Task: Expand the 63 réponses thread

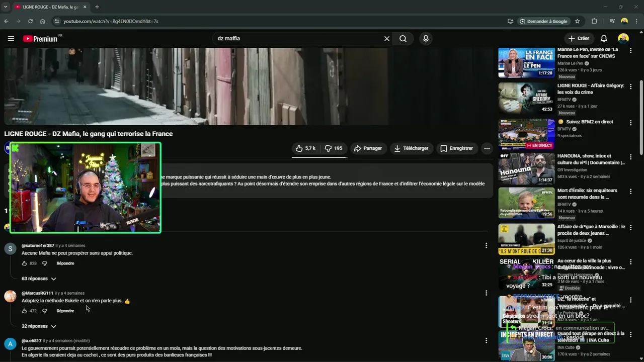Action: tap(39, 279)
